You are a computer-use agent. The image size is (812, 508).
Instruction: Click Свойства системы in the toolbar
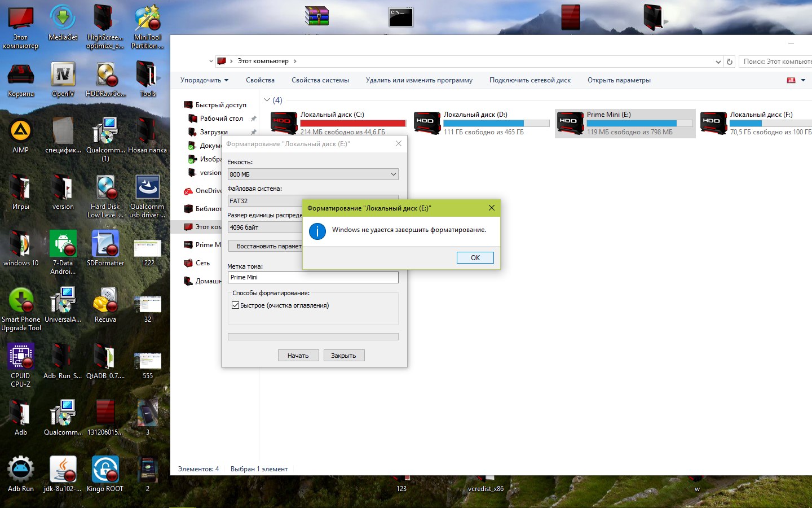point(320,80)
